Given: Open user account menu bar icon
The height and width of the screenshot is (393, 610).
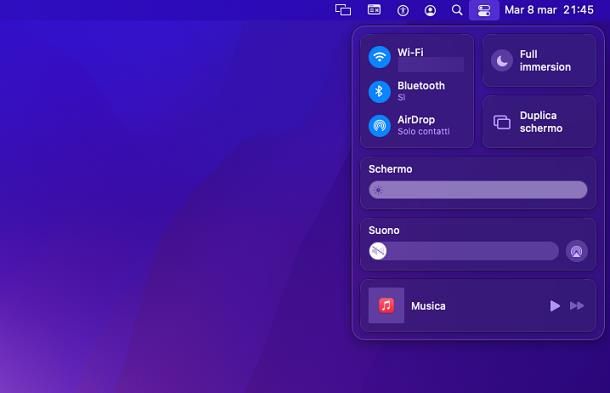Looking at the screenshot, I should pos(430,10).
